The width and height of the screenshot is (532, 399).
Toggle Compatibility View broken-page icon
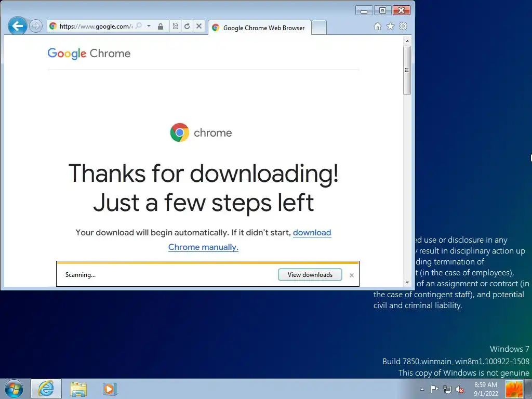[175, 26]
